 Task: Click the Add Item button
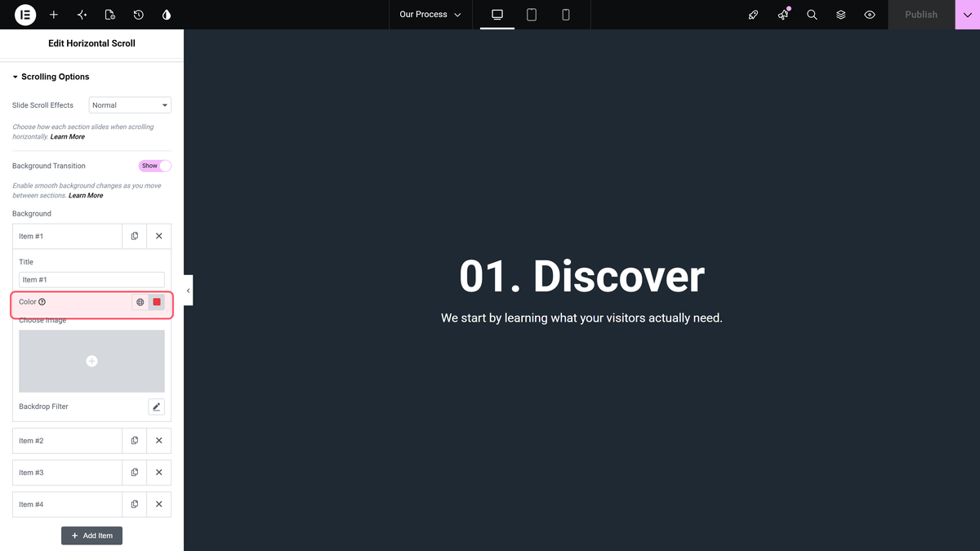click(x=91, y=535)
